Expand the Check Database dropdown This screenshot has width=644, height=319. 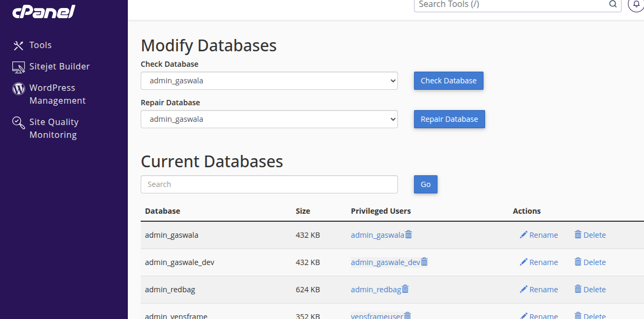[269, 81]
